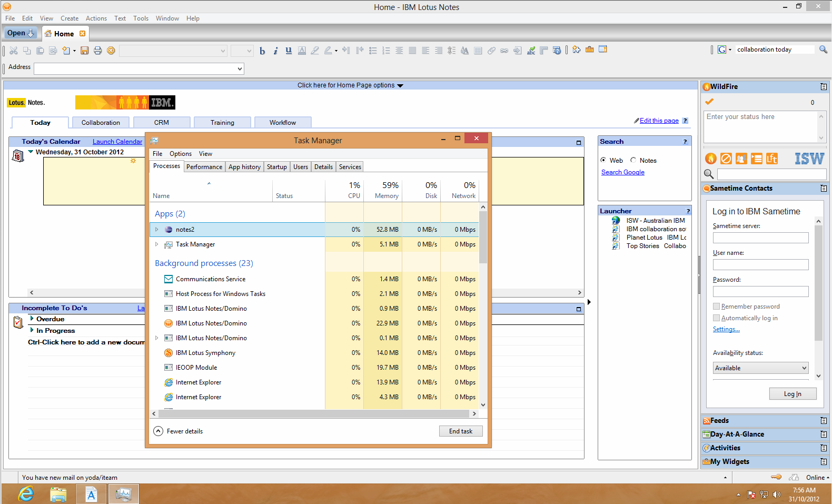Click the Print toolbar icon
This screenshot has height=504, width=832.
97,51
